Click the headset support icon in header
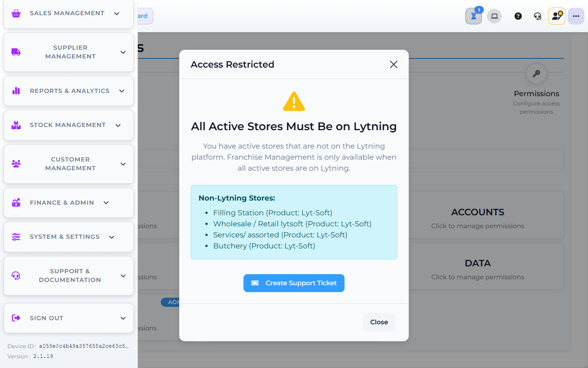Viewport: 588px width, 368px height. (537, 16)
